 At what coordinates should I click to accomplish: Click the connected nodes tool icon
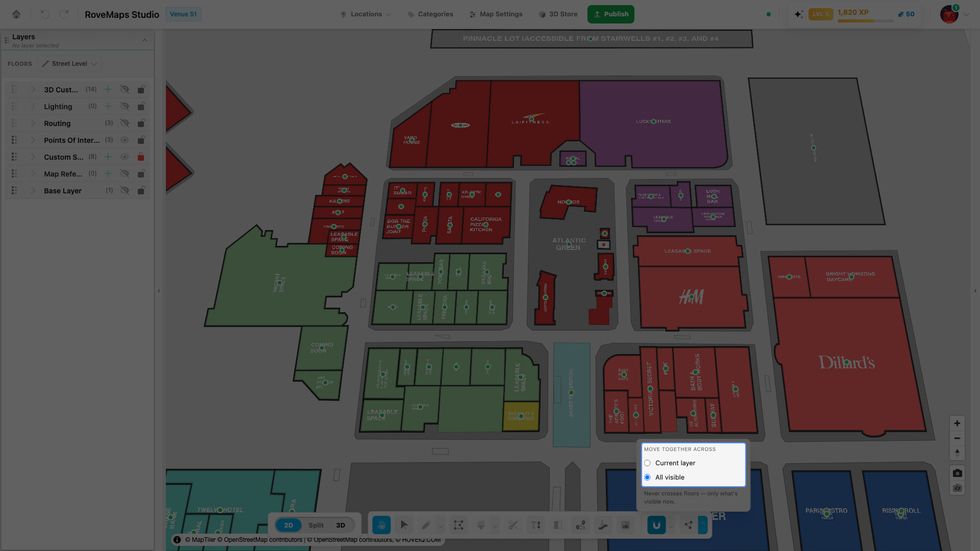coord(689,525)
